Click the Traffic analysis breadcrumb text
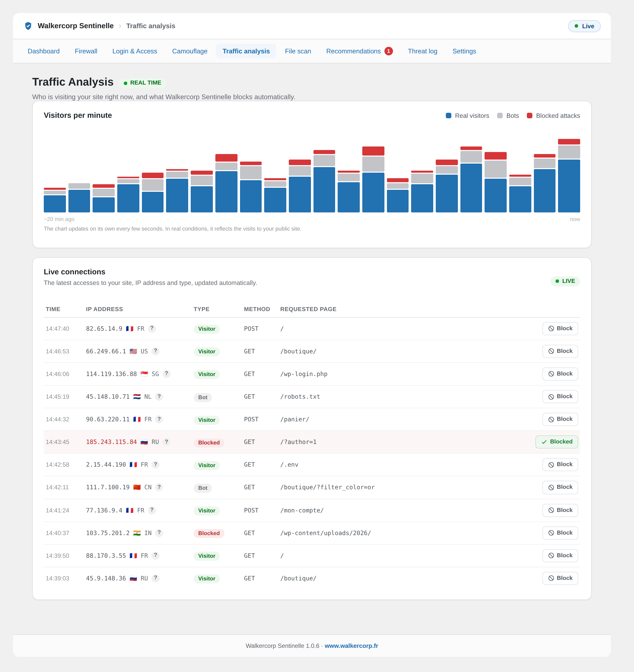This screenshot has height=672, width=634. coord(151,26)
